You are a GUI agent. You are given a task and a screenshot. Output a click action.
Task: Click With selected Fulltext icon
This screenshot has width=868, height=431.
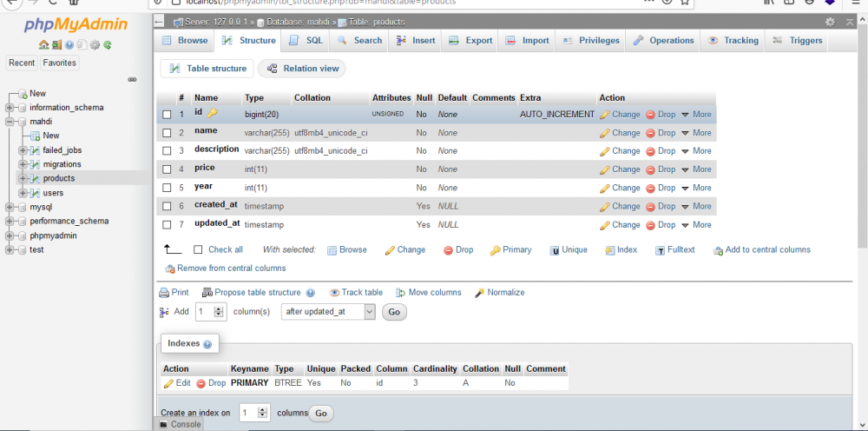(x=660, y=250)
